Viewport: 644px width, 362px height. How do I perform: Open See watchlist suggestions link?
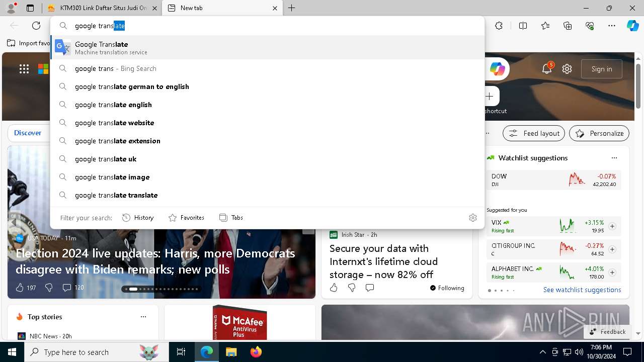(582, 290)
